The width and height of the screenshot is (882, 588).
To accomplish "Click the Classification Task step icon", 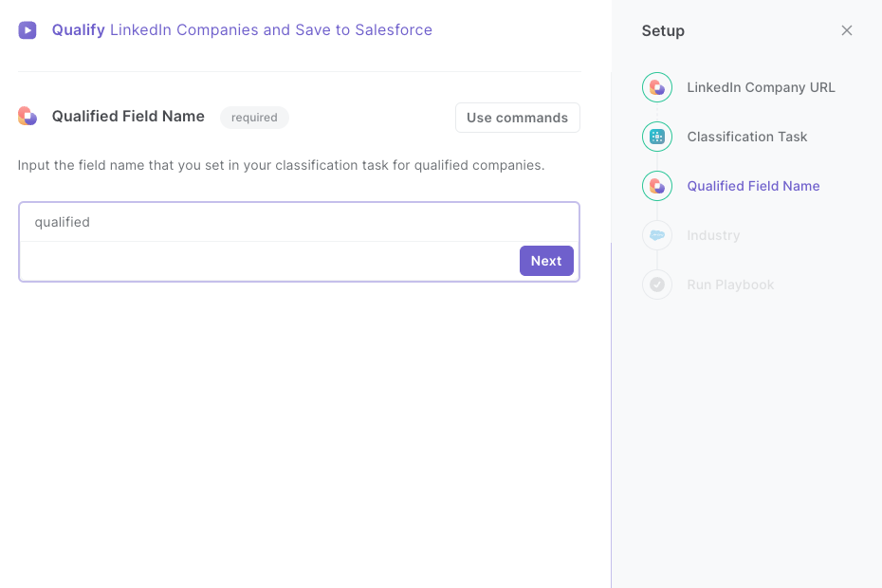I will point(657,137).
